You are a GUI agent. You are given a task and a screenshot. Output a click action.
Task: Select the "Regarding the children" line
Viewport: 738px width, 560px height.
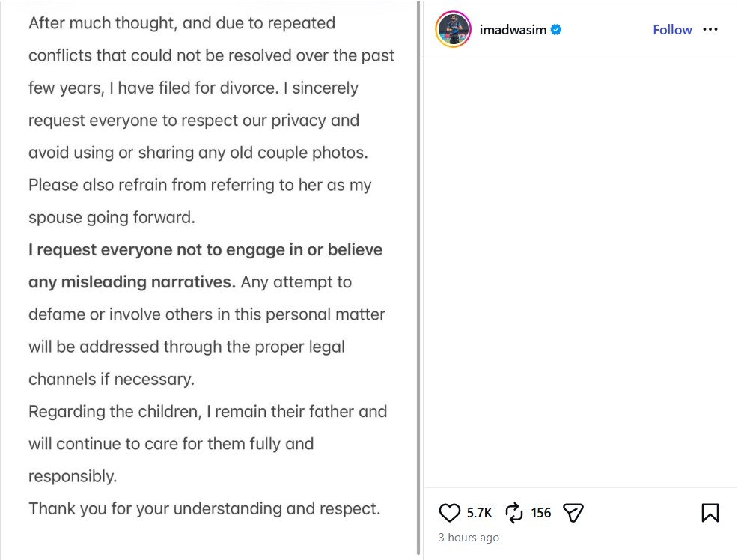click(207, 411)
